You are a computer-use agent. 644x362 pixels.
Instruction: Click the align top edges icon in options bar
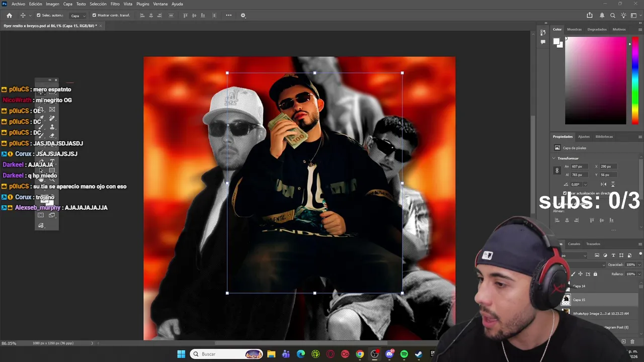coord(185,16)
